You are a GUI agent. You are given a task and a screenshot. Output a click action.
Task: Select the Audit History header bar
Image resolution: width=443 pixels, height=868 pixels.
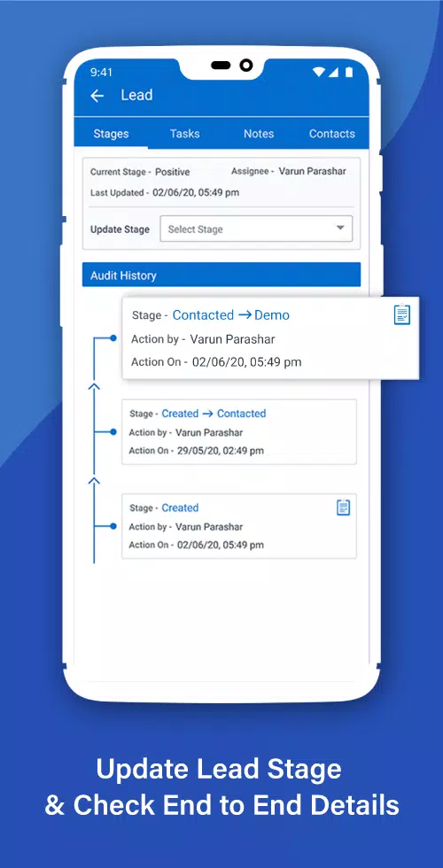pos(221,275)
